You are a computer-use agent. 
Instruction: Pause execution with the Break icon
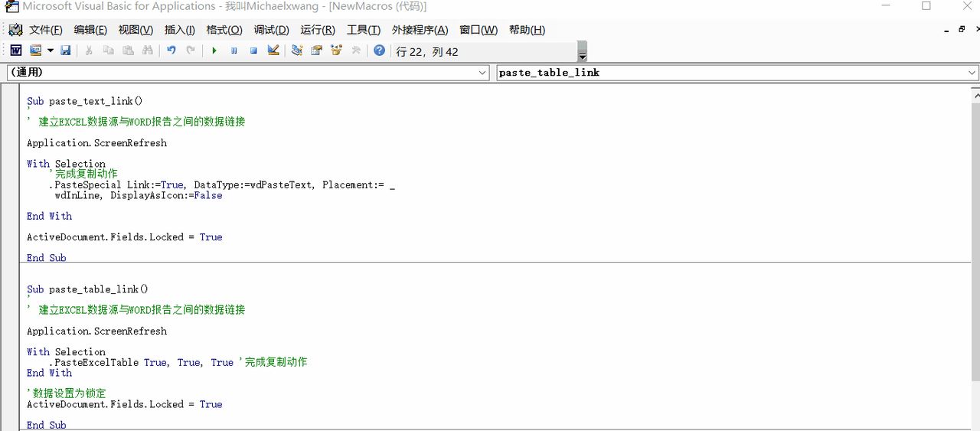[x=234, y=51]
